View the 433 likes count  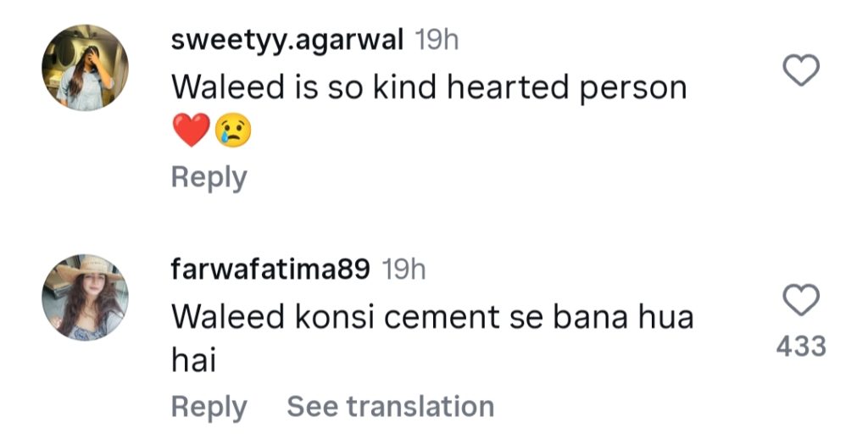pos(801,347)
